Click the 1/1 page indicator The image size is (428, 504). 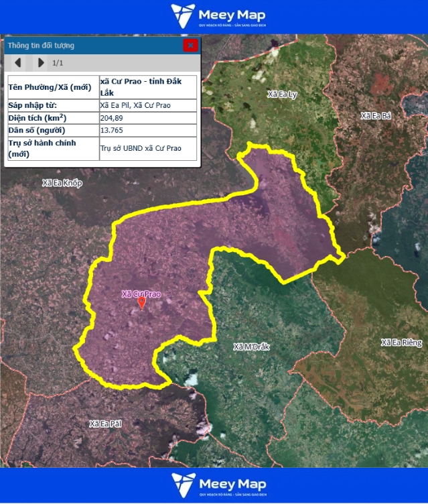click(x=58, y=63)
